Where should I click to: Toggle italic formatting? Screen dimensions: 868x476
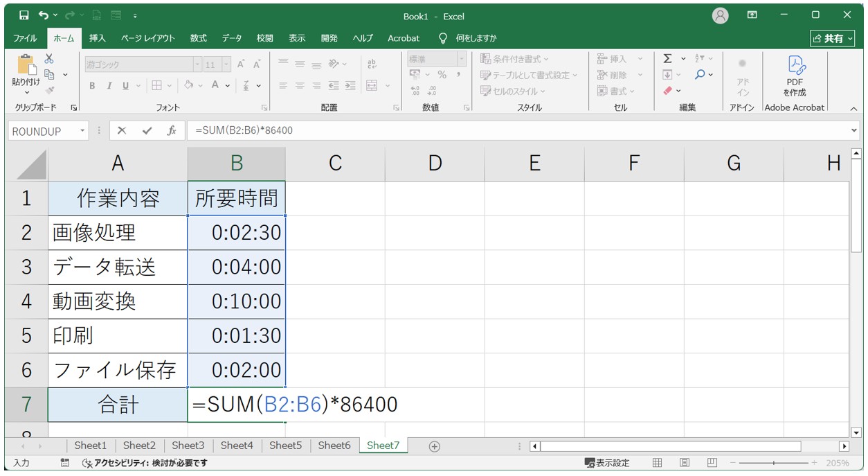109,85
